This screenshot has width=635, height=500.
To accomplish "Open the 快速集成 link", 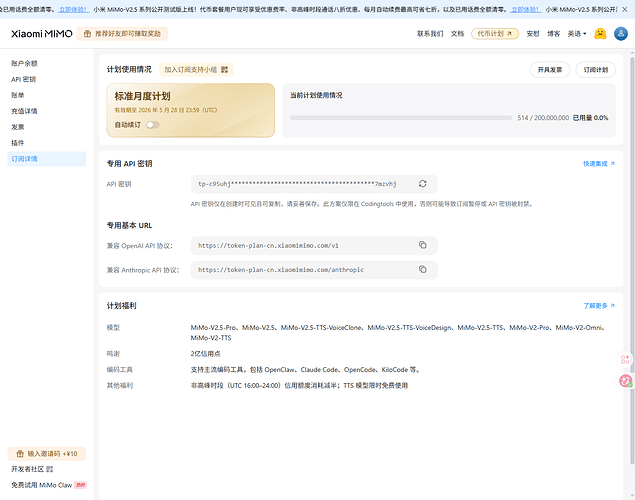I will [x=599, y=164].
